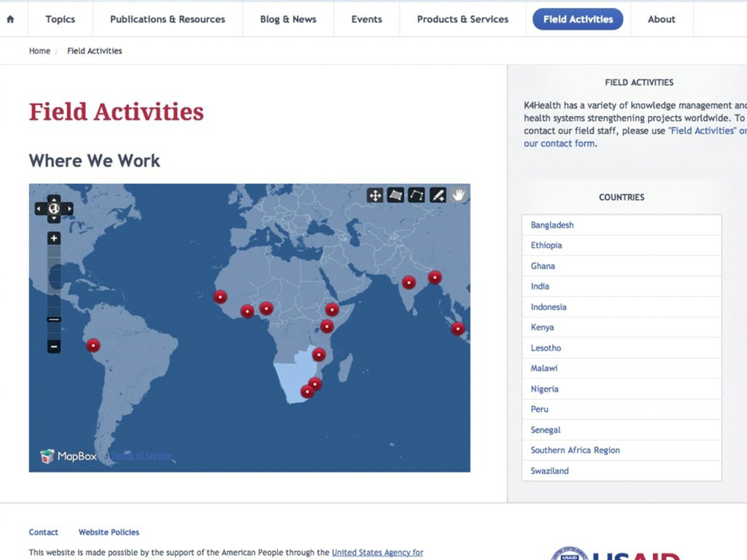Select the draw polygon map tool
747x560 pixels.
pyautogui.click(x=417, y=195)
